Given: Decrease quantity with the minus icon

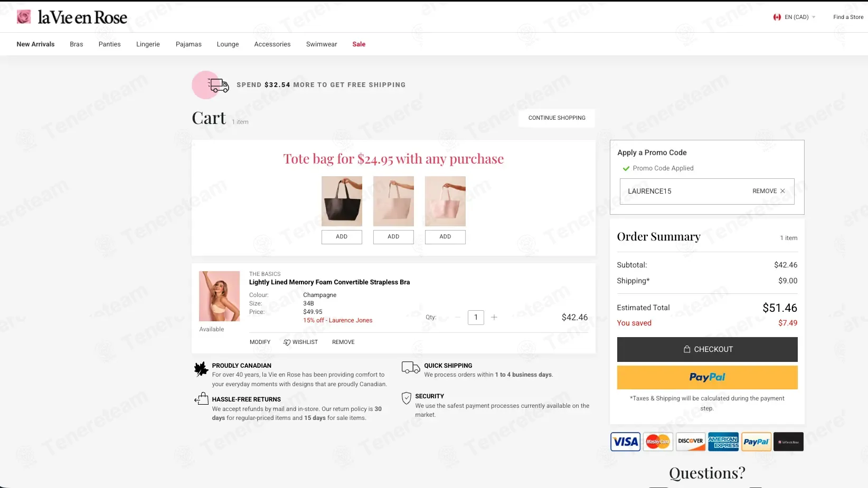Looking at the screenshot, I should (458, 317).
